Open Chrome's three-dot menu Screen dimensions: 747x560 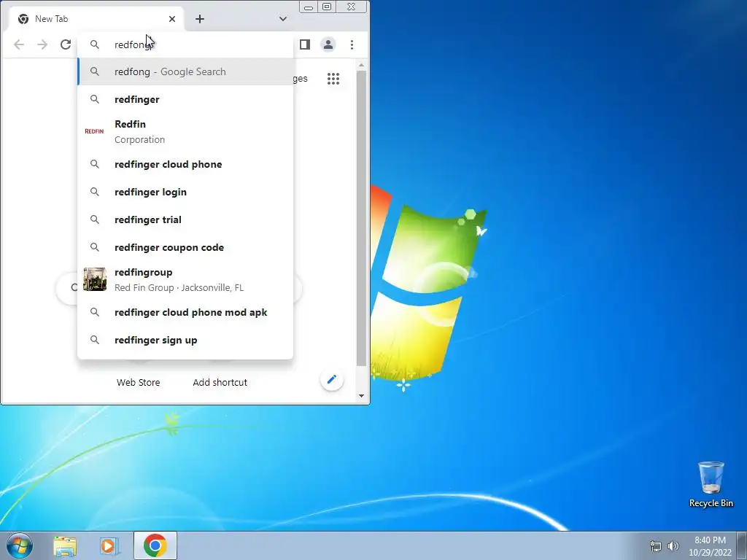click(352, 44)
